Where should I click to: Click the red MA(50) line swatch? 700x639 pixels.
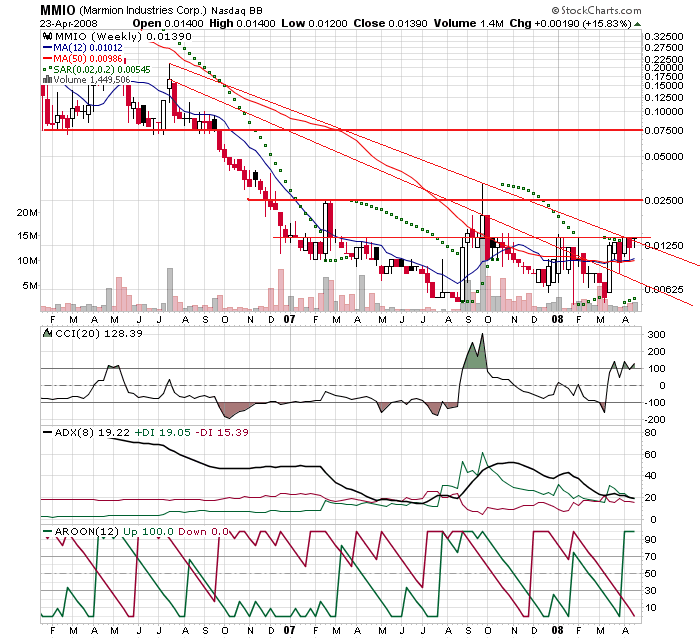pos(47,58)
